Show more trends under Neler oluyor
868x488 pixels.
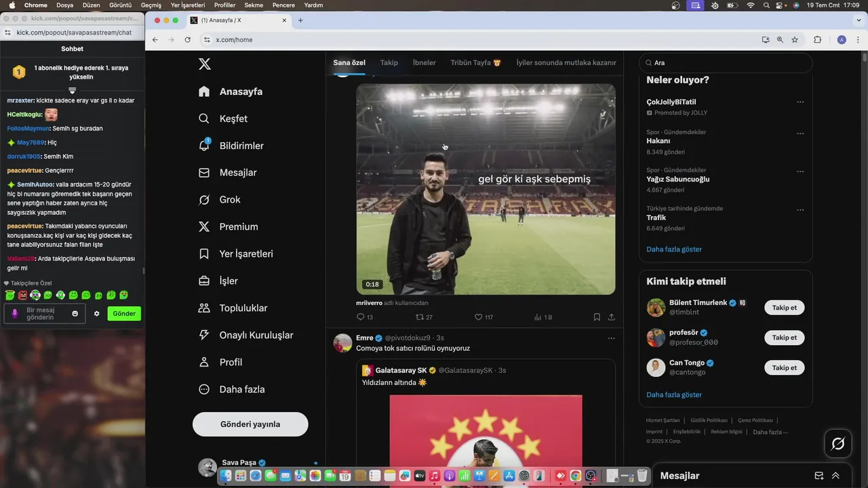674,249
